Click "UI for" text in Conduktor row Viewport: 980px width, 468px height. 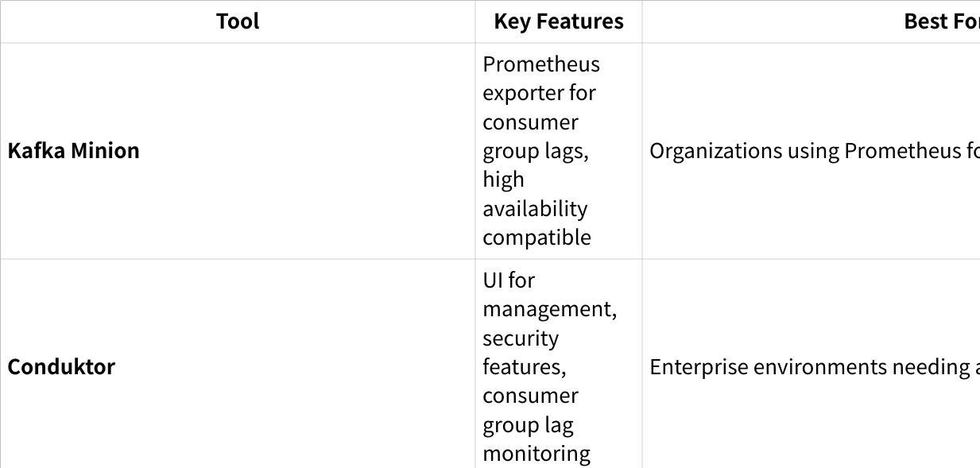point(509,280)
